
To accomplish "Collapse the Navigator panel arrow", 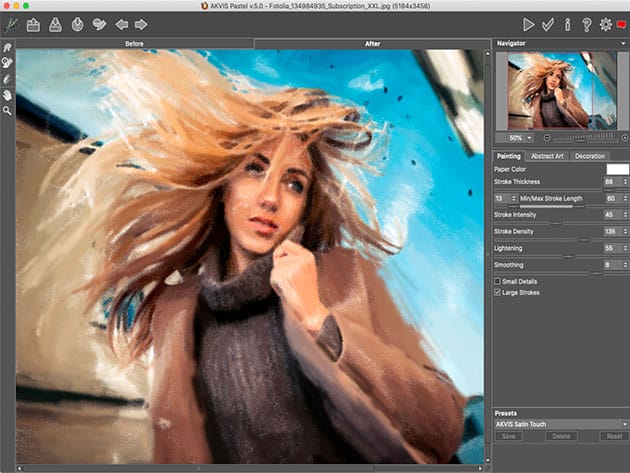I will pyautogui.click(x=621, y=44).
